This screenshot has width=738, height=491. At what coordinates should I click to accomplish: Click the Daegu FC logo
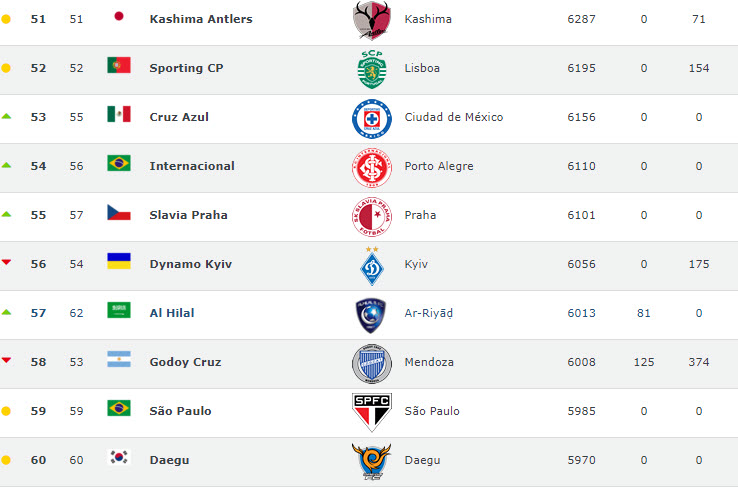click(371, 461)
